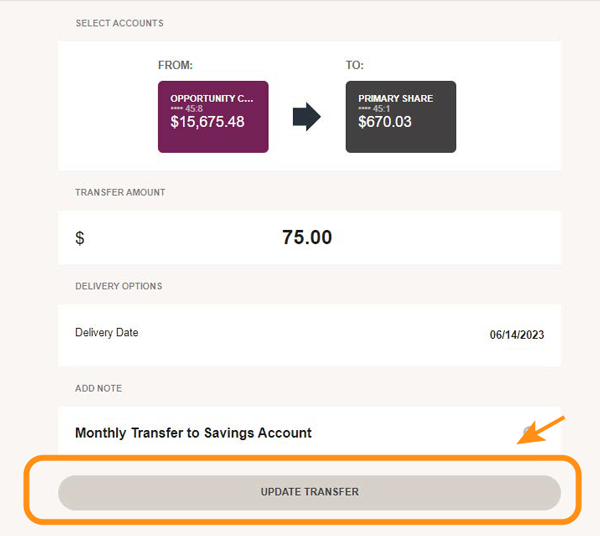Click the $670.03 balance on TO account

coord(385,122)
